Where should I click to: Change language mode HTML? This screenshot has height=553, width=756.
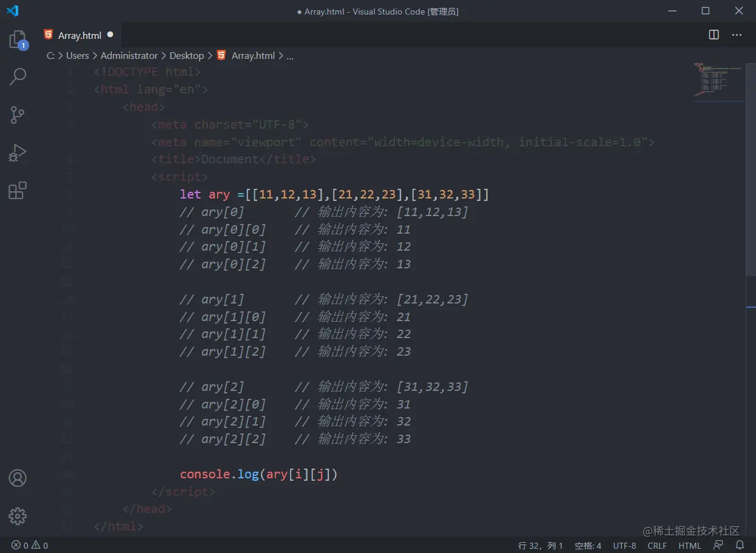(x=690, y=545)
